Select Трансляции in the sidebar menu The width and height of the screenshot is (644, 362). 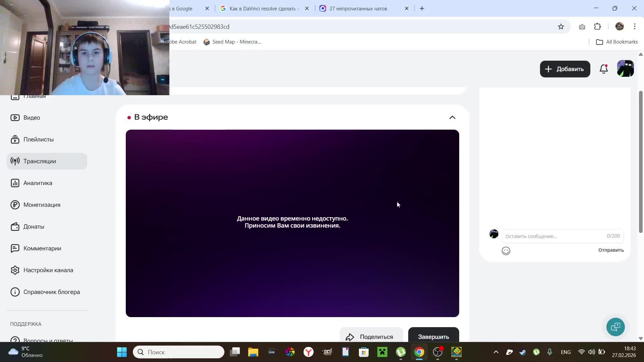pos(40,161)
